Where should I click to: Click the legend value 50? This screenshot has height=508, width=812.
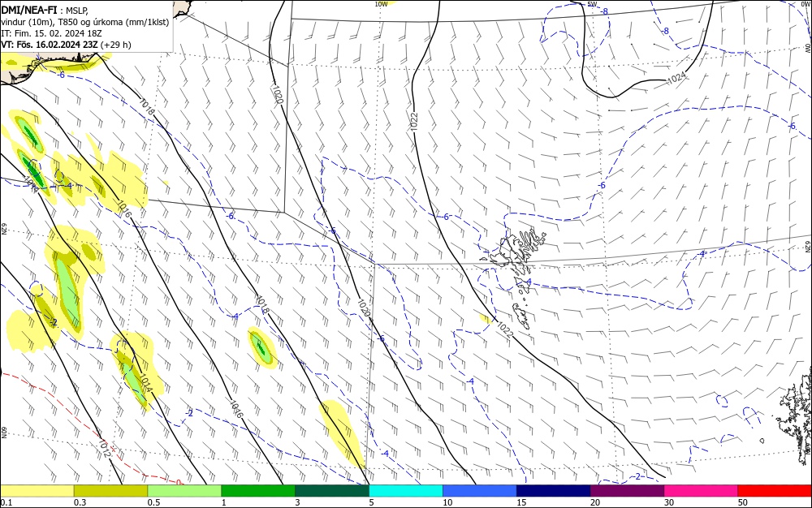(x=743, y=502)
